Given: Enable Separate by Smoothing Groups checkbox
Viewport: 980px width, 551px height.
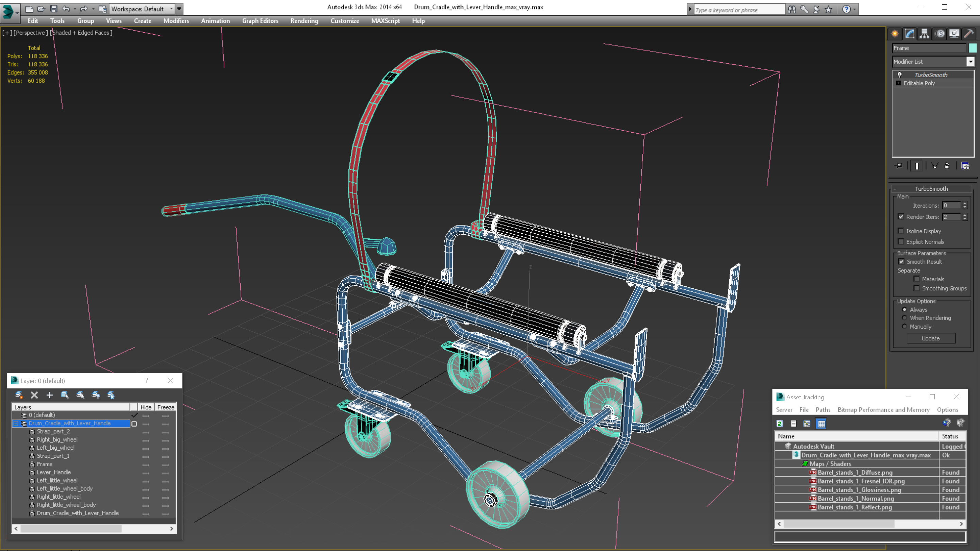Looking at the screenshot, I should (917, 288).
